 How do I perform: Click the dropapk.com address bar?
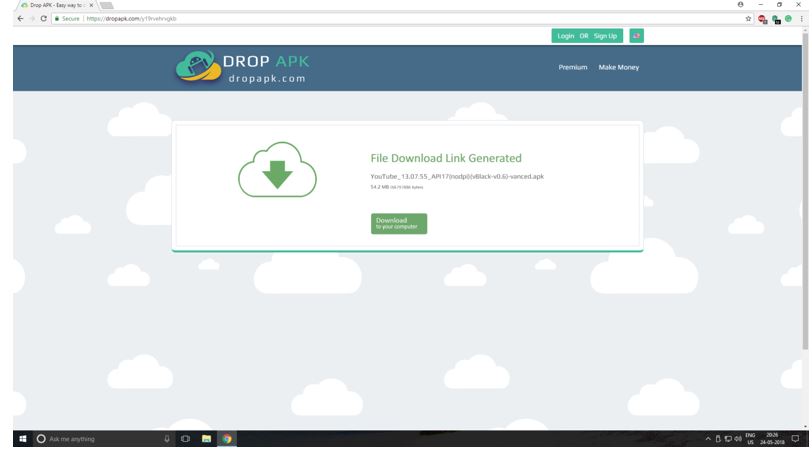click(x=399, y=19)
